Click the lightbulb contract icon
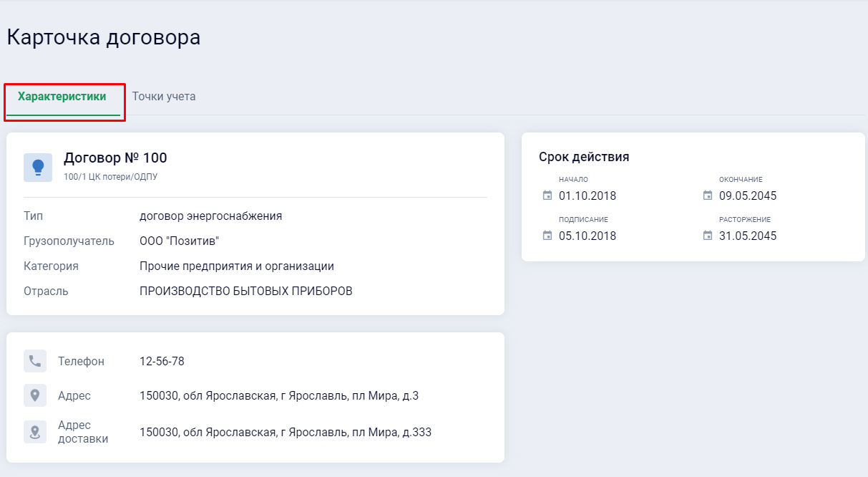 coord(38,167)
